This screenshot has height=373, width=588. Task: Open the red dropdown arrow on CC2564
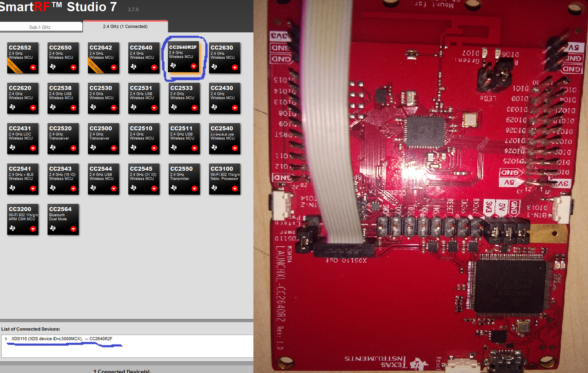pyautogui.click(x=73, y=229)
